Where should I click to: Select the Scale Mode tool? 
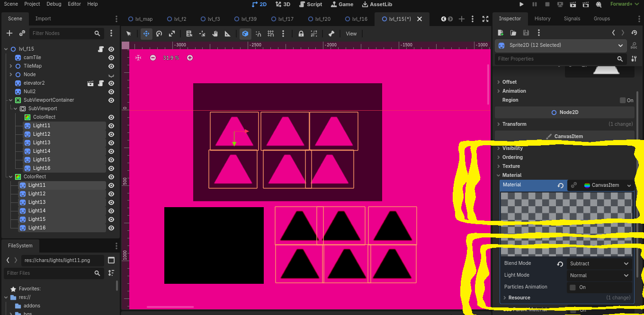pyautogui.click(x=172, y=34)
